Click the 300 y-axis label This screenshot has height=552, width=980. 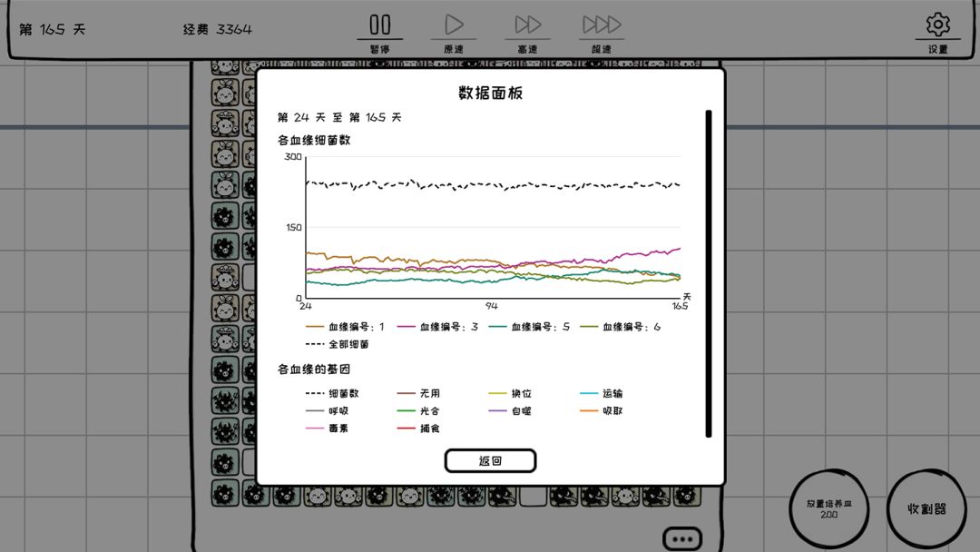pos(293,157)
